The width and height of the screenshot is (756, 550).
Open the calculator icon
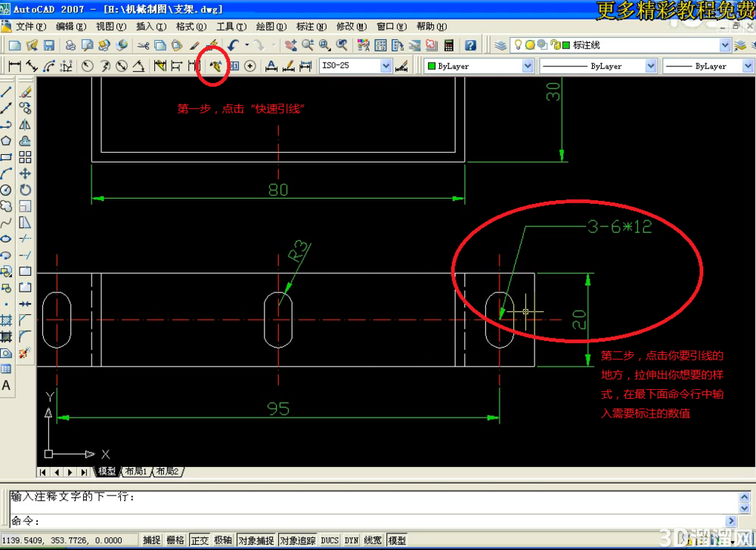(x=449, y=45)
